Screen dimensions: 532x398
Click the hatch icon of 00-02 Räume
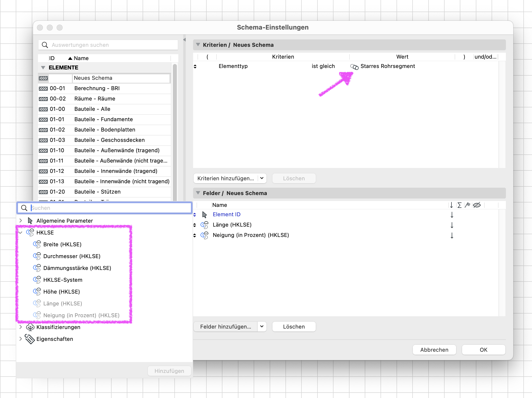point(43,99)
